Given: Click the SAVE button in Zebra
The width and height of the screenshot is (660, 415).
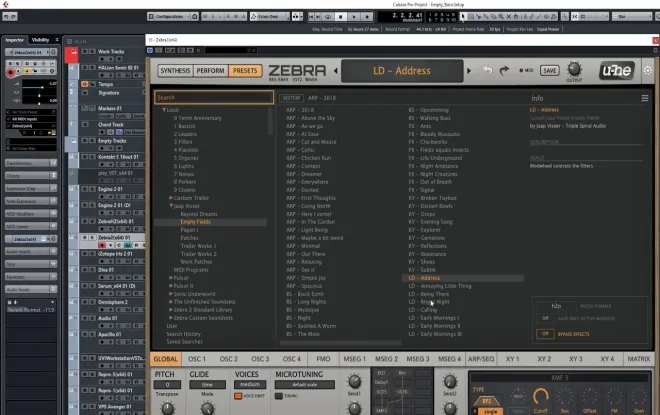Looking at the screenshot, I should [x=550, y=70].
